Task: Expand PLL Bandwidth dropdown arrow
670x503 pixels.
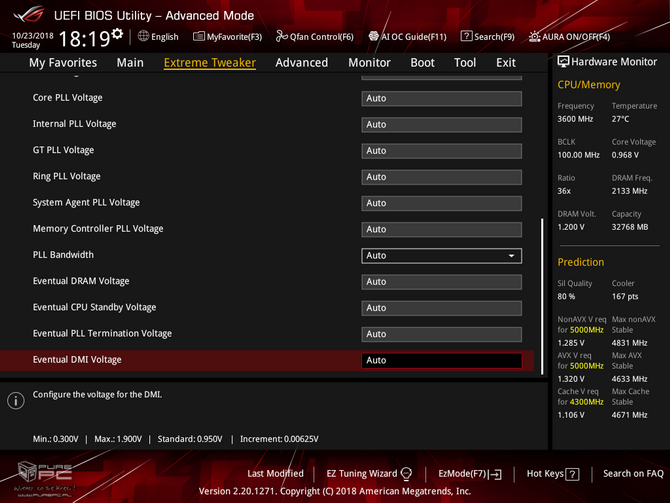Action: click(x=511, y=256)
